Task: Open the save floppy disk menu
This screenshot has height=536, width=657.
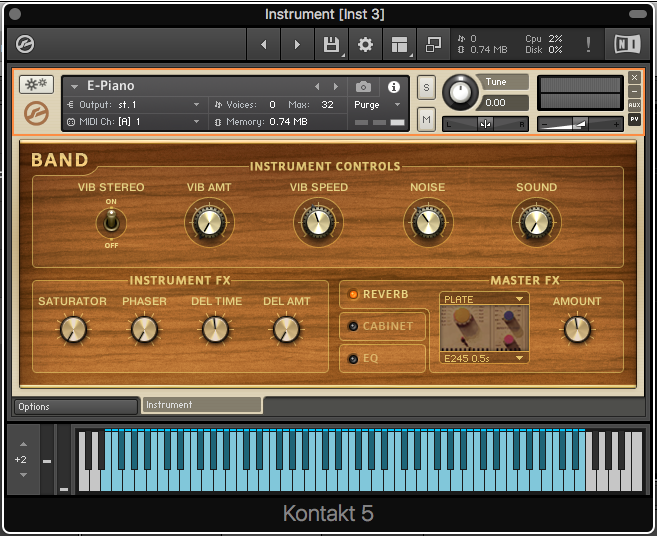Action: [x=331, y=44]
